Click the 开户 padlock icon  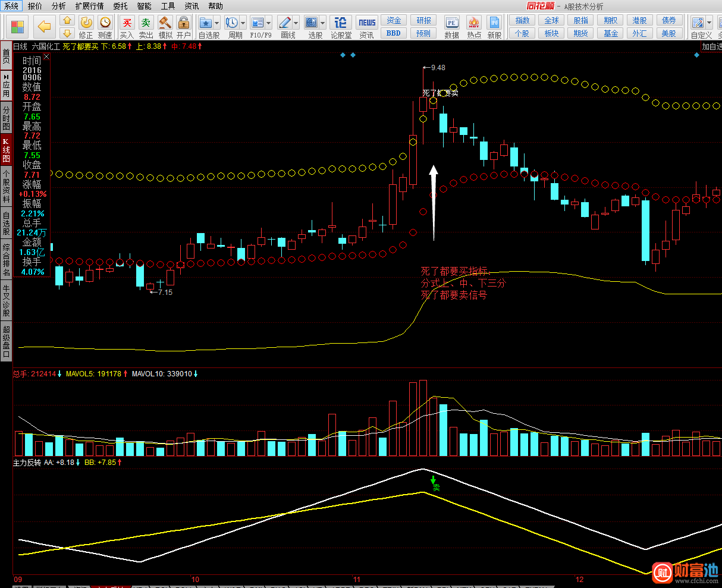pyautogui.click(x=184, y=23)
